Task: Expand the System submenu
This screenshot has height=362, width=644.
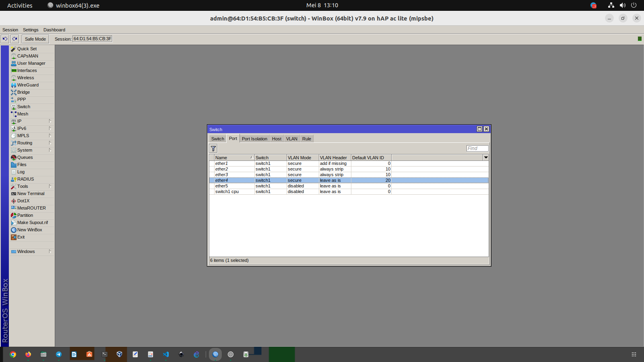Action: pos(32,150)
